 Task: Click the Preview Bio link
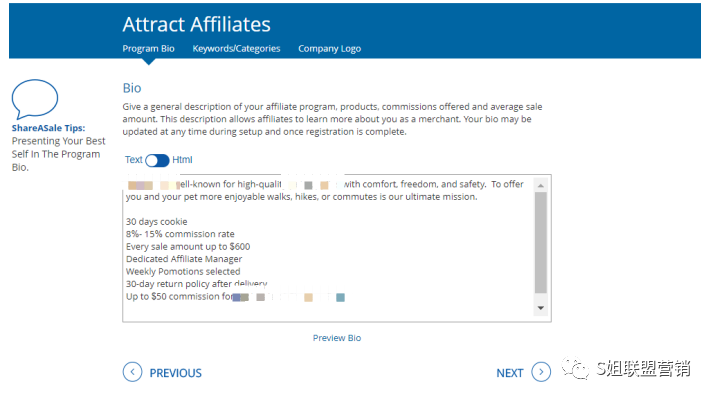[337, 338]
